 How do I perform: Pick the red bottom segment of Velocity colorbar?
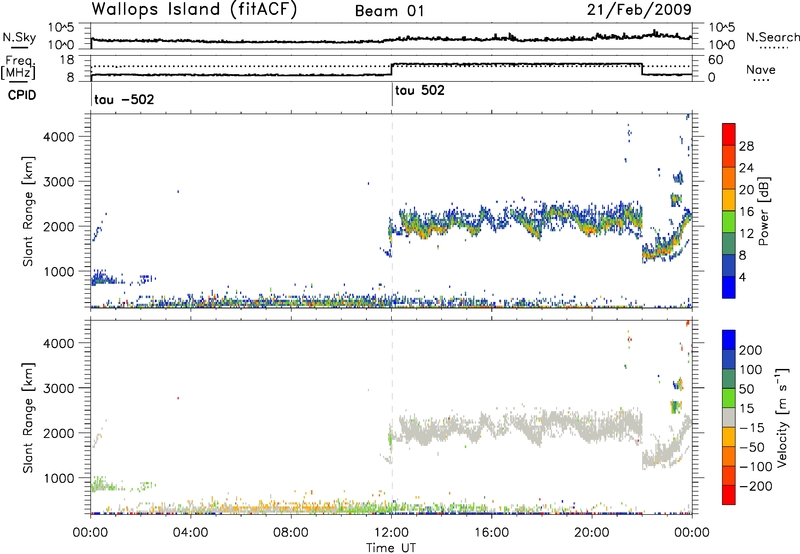pos(729,495)
